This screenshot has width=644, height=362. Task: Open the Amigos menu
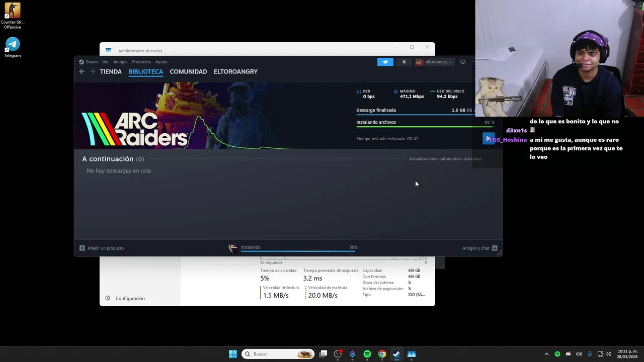[x=120, y=62]
